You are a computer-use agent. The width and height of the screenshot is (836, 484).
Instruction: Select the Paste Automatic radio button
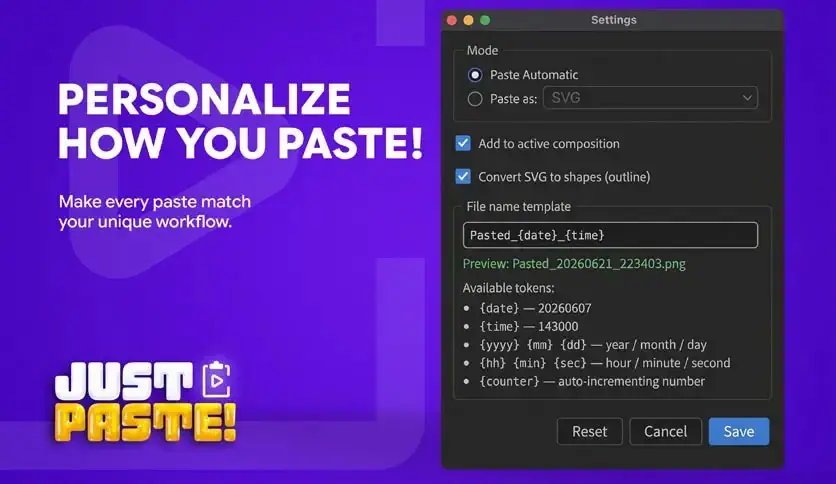click(475, 75)
